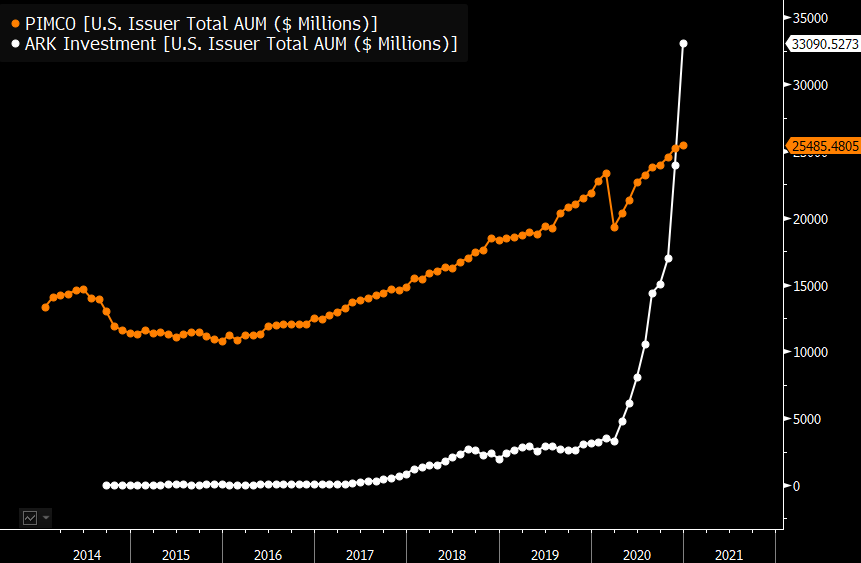Viewport: 861px width, 563px height.
Task: Click the white 33090.5273 value label
Action: 824,44
